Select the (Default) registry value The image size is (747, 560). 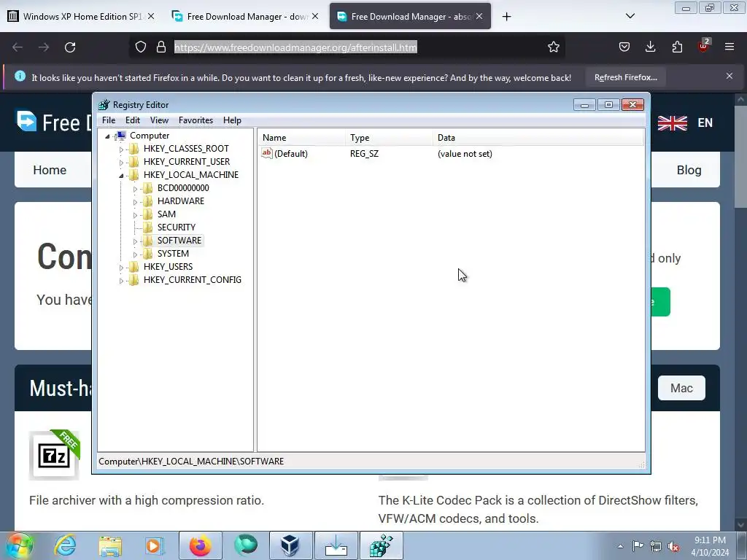click(290, 154)
